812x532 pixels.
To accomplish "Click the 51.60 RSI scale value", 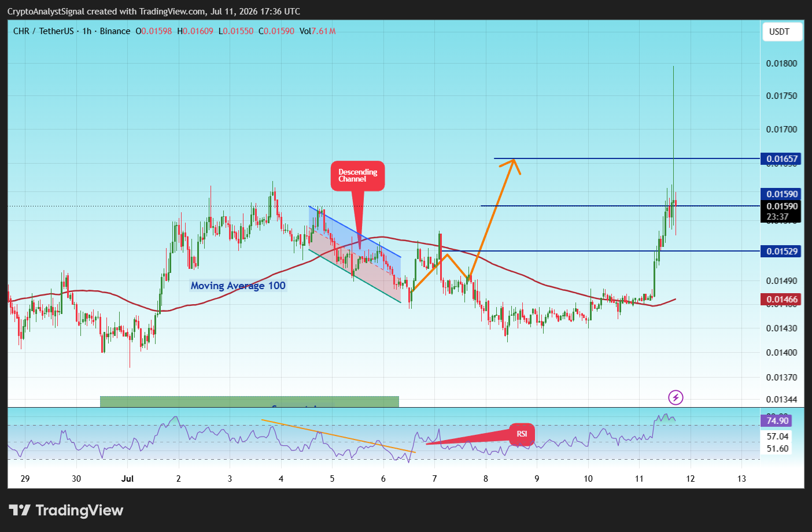I will (x=778, y=449).
